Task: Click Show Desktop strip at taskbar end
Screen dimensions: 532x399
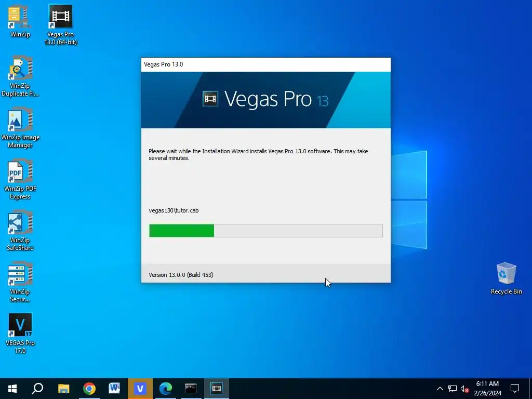Action: (x=530, y=389)
